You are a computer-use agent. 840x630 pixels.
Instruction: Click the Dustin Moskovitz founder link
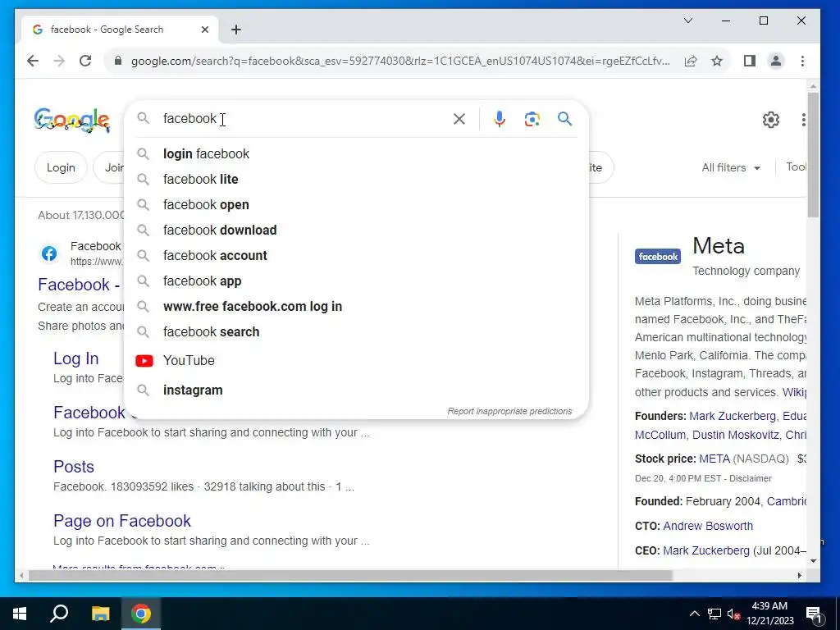pos(736,435)
